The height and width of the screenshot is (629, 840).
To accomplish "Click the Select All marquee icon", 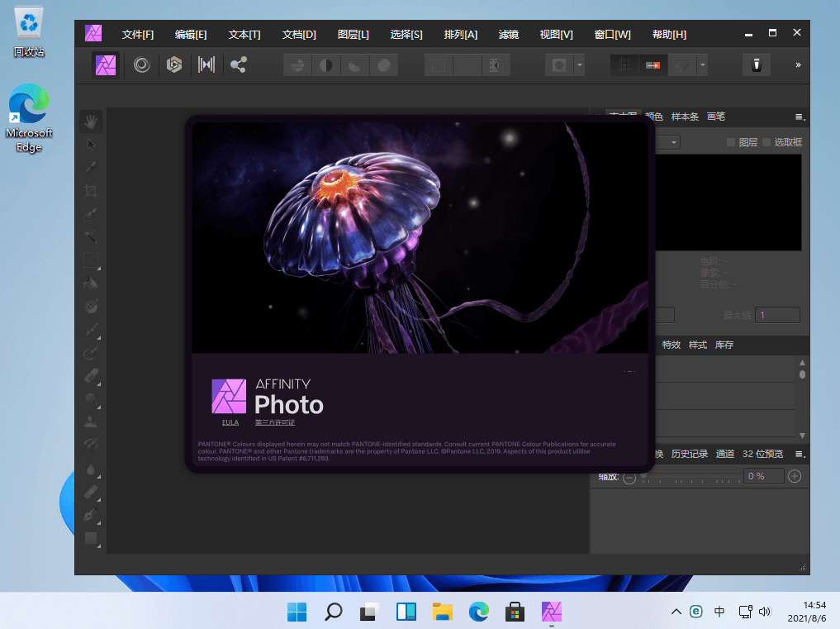I will (x=439, y=65).
